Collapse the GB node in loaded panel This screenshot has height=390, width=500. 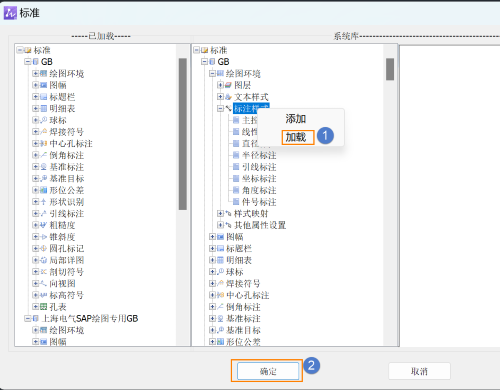27,62
